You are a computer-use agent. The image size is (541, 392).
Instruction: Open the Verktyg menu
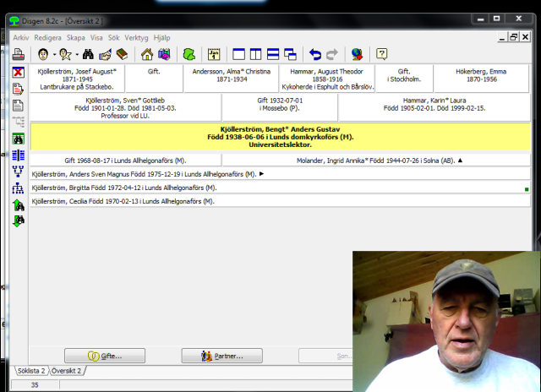tap(136, 38)
